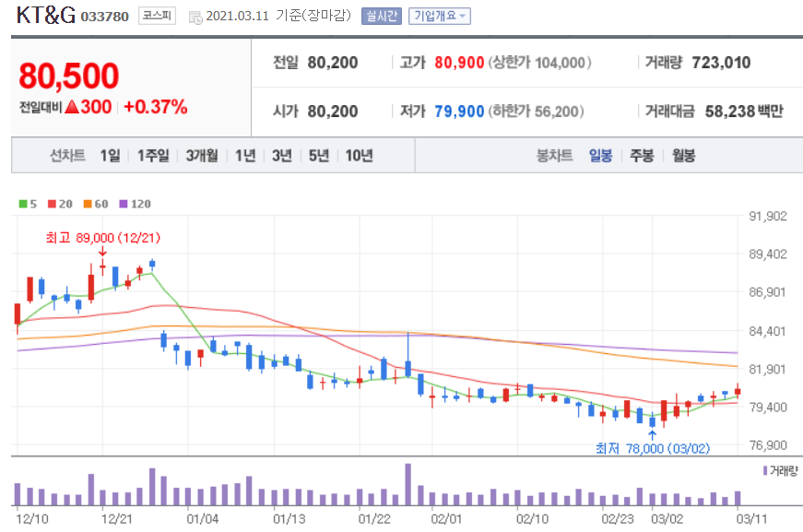Click the 최저 78,000 (03/02) annotation

coord(653,448)
